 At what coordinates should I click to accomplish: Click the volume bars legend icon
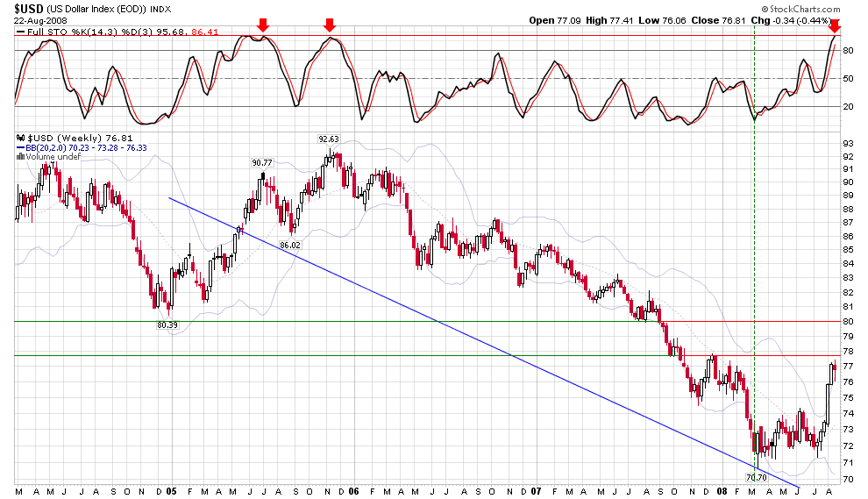pyautogui.click(x=20, y=157)
